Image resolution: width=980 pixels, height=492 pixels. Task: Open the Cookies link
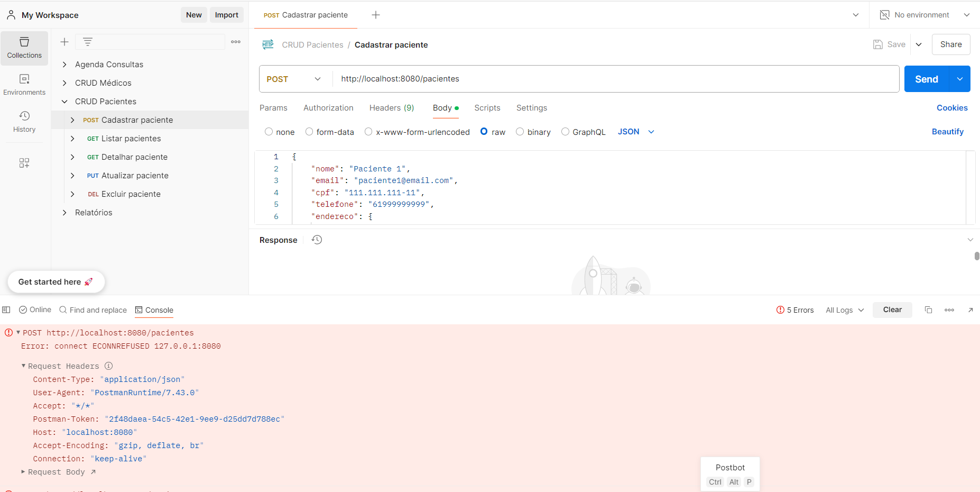[952, 108]
